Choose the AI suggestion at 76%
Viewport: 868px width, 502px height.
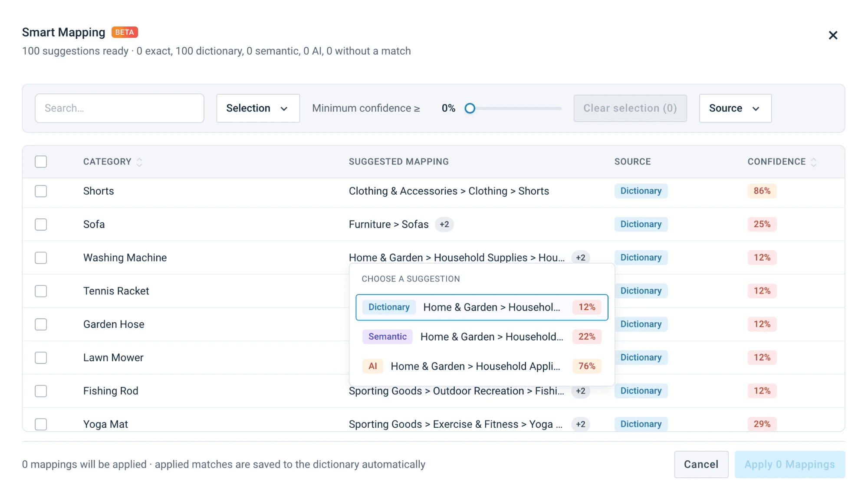pyautogui.click(x=482, y=367)
